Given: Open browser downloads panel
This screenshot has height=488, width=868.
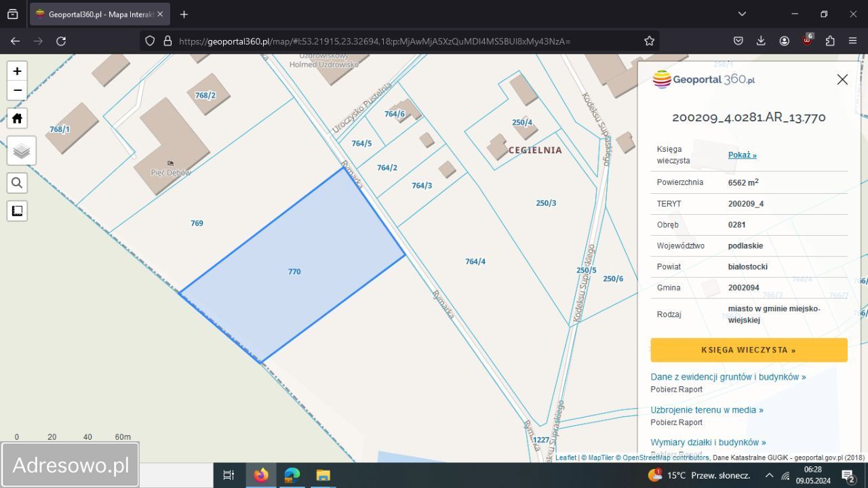Looking at the screenshot, I should pos(761,41).
